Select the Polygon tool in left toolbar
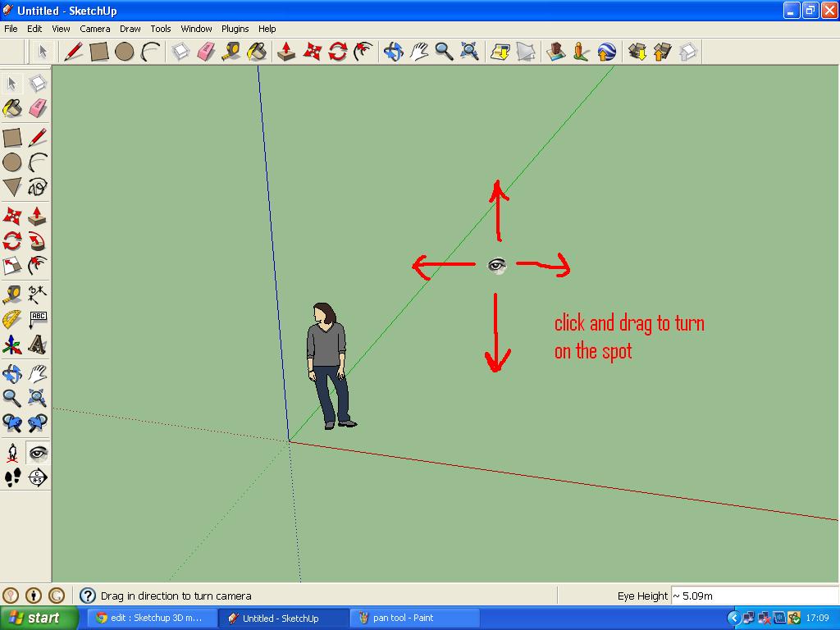This screenshot has width=840, height=630. click(12, 188)
